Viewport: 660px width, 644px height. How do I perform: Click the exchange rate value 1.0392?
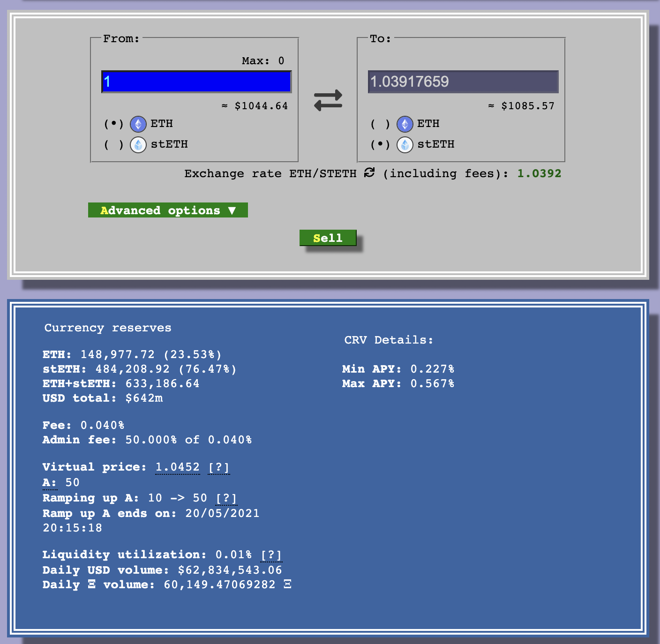coord(539,173)
